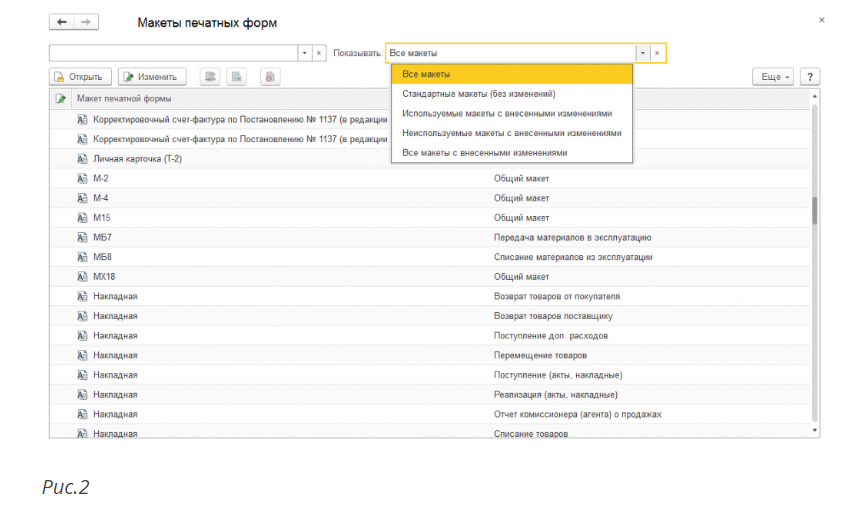The width and height of the screenshot is (848, 516).
Task: Click the document icon beside МБ7 row
Action: pyautogui.click(x=82, y=237)
